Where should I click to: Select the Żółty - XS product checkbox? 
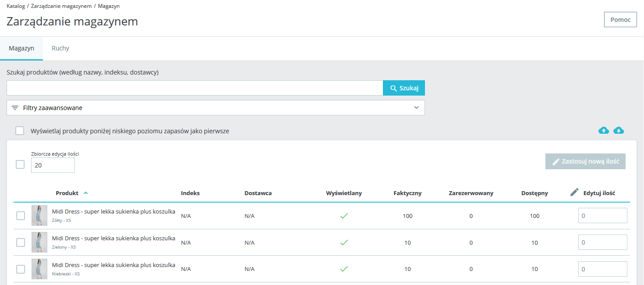(21, 216)
